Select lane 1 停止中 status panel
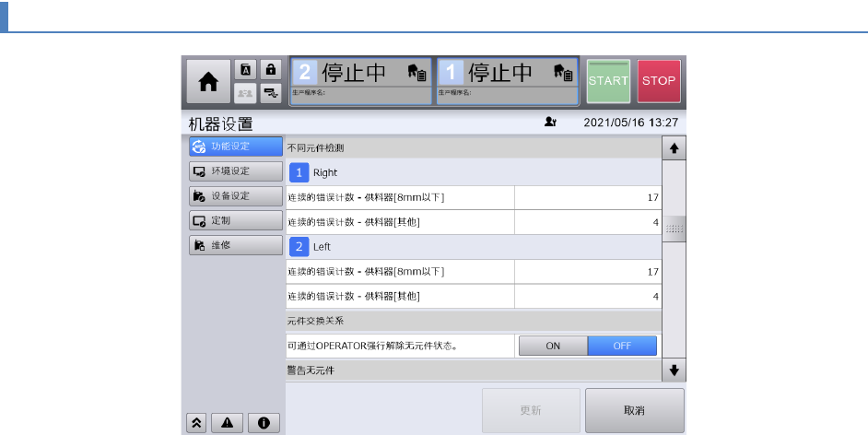The height and width of the screenshot is (435, 868). click(x=508, y=81)
